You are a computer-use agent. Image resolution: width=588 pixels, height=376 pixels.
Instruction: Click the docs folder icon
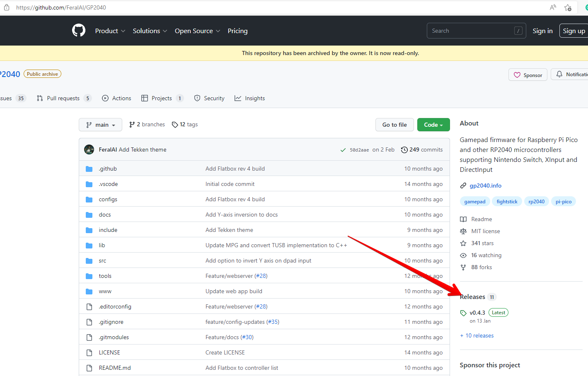[89, 215]
